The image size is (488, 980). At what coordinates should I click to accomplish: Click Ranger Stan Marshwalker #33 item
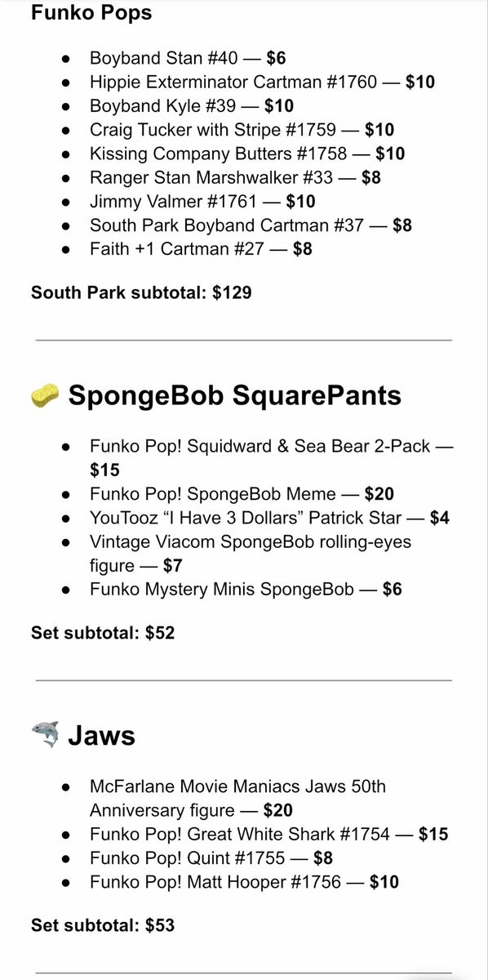235,176
